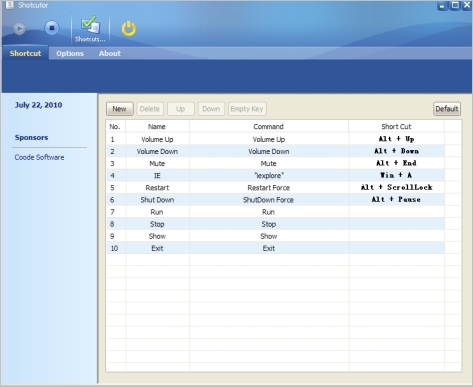Select the IE iexplore row
473x387 pixels.
coord(275,175)
